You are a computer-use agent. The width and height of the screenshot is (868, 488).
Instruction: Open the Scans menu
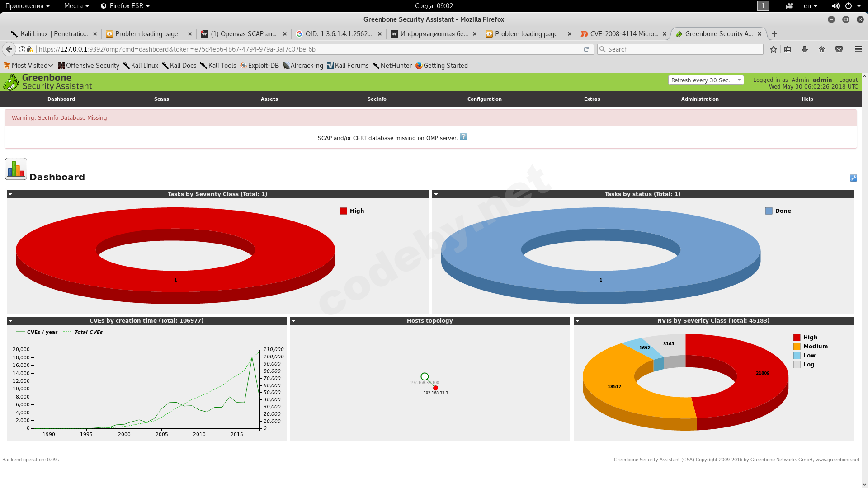[161, 99]
